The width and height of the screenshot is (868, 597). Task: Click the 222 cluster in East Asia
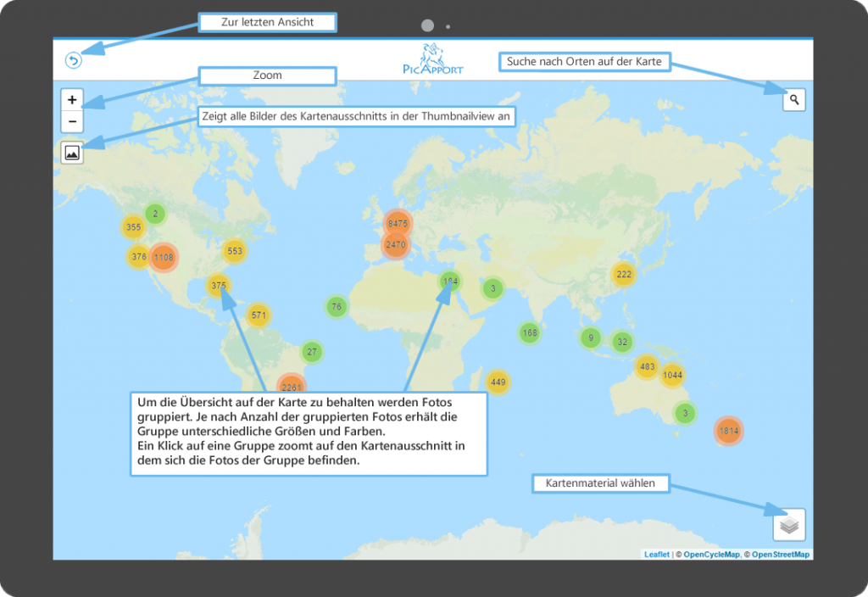(x=624, y=274)
